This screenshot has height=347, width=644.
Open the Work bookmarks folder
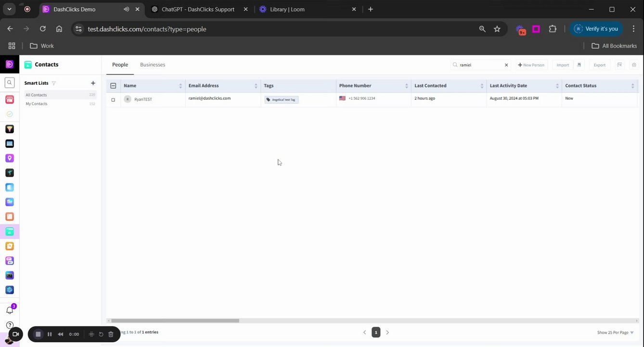coord(42,46)
